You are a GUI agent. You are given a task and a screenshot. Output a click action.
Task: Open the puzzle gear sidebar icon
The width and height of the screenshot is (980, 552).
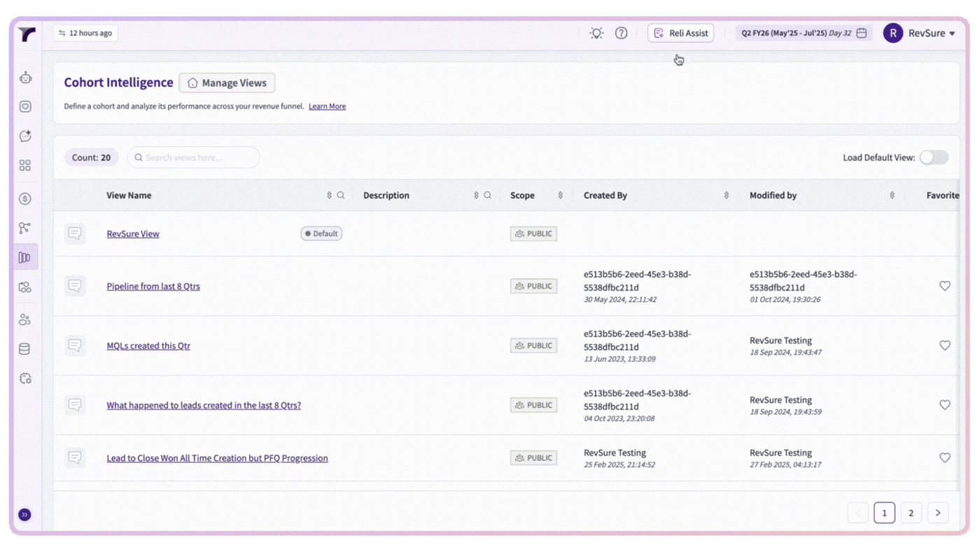pos(25,378)
